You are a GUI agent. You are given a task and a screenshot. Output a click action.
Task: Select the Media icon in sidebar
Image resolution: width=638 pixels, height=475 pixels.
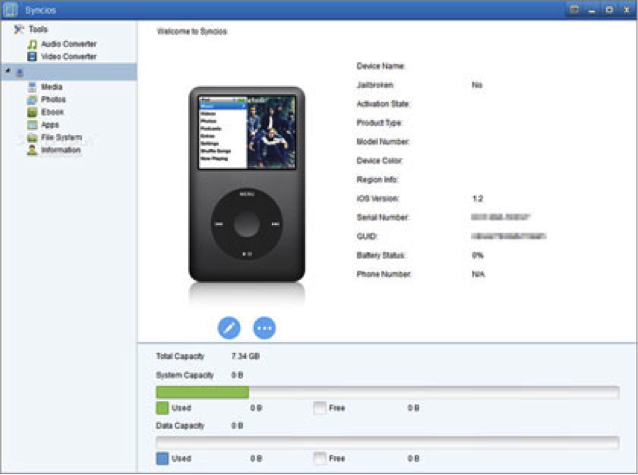(x=32, y=87)
